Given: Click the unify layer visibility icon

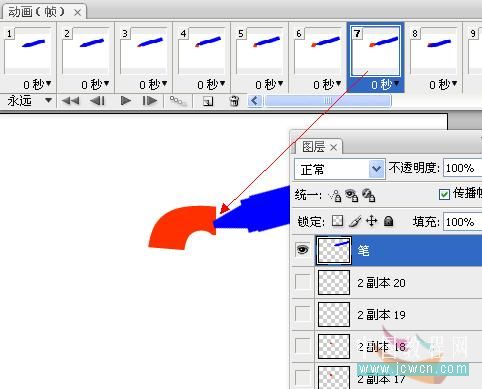Looking at the screenshot, I should tap(351, 195).
